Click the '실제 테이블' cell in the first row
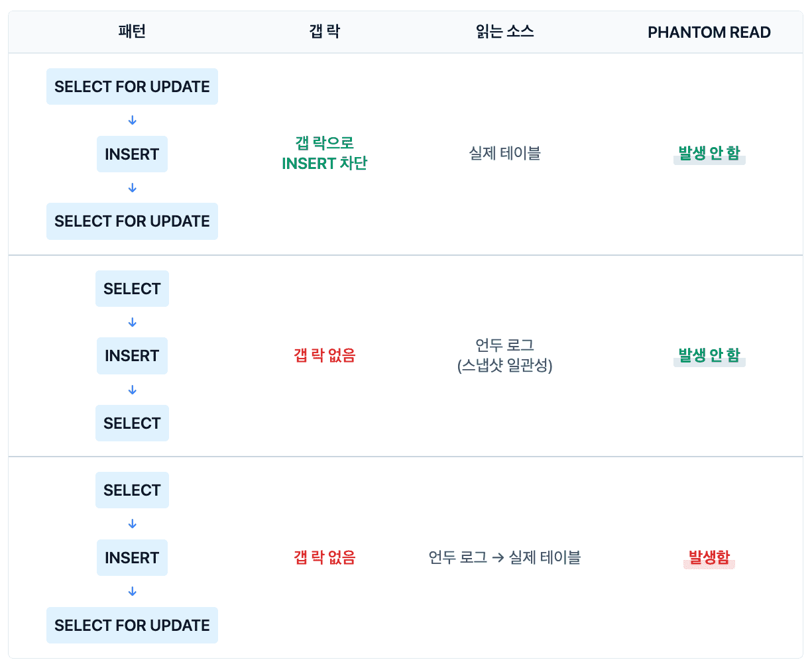Viewport: 812px width, 666px height. coord(504,154)
